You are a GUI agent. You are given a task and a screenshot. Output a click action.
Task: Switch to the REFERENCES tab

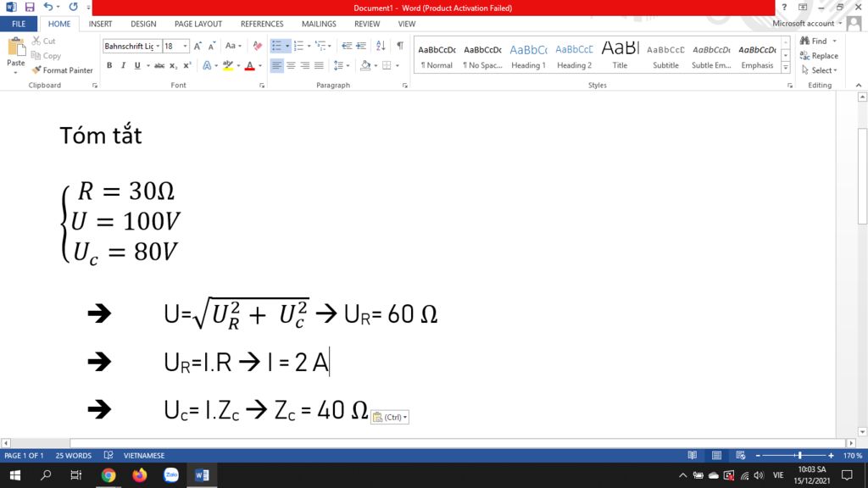pyautogui.click(x=262, y=24)
